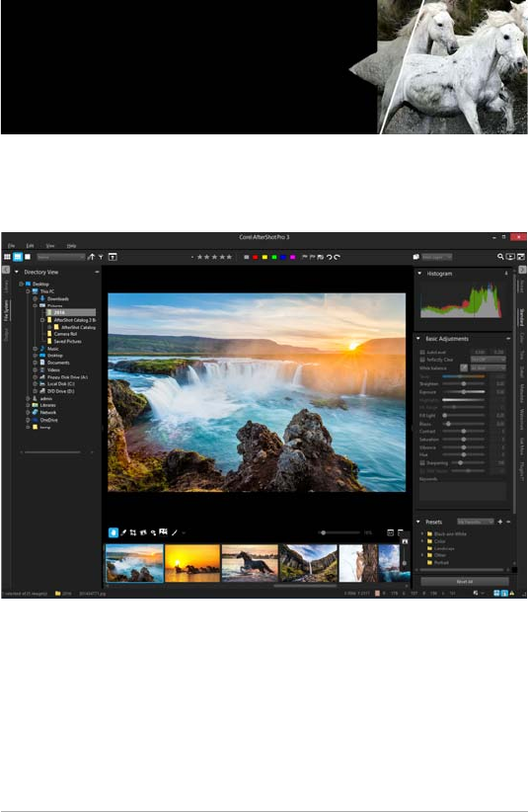The width and height of the screenshot is (528, 812).
Task: Click fullscreen icon next to the filter
Action: tap(113, 257)
